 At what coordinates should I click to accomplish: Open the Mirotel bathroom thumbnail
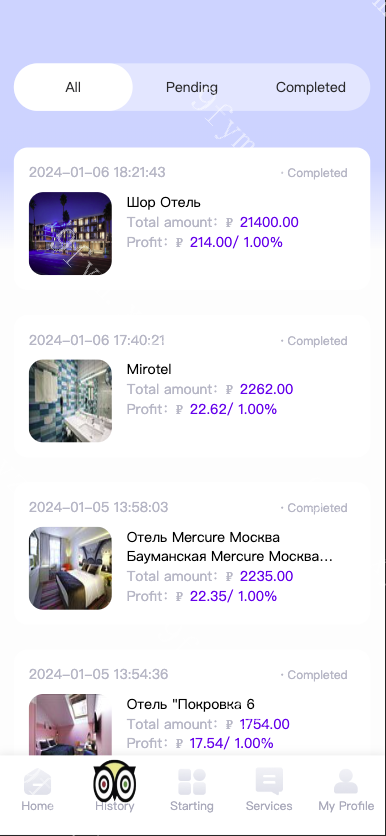[70, 400]
